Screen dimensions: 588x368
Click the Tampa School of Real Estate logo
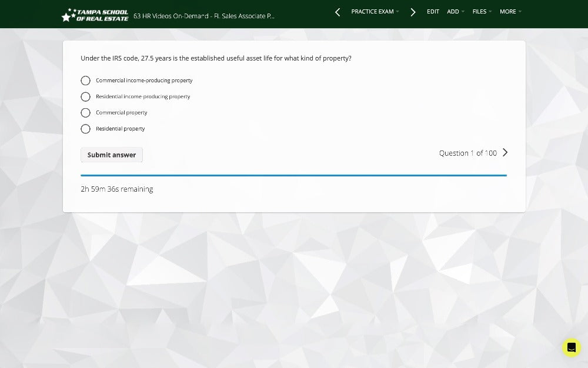click(95, 15)
